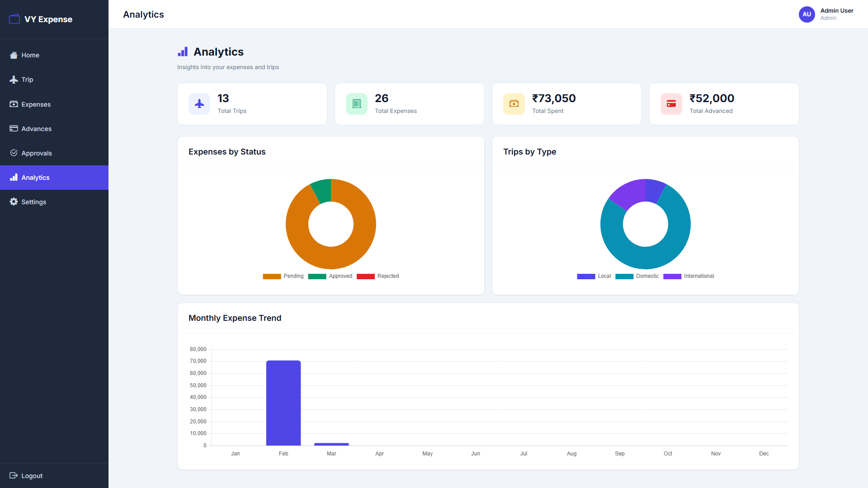The height and width of the screenshot is (488, 868).
Task: Click the wallet icon on Total Advanced card
Action: pos(671,103)
